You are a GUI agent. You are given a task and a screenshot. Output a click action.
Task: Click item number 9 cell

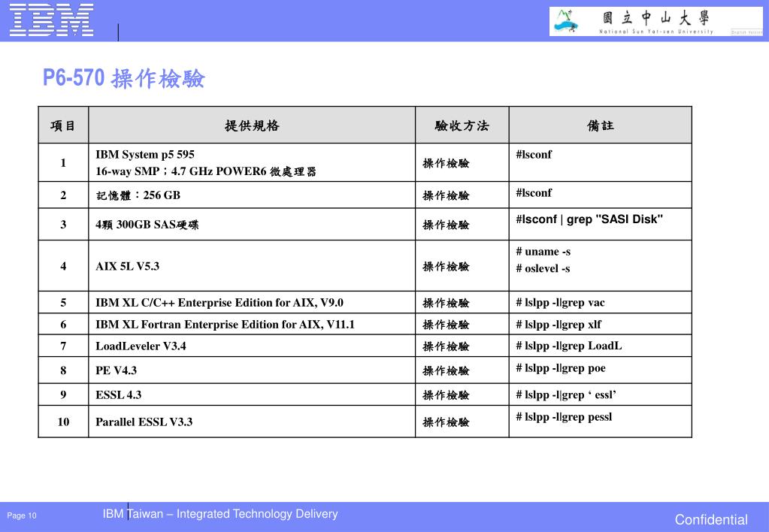point(63,394)
